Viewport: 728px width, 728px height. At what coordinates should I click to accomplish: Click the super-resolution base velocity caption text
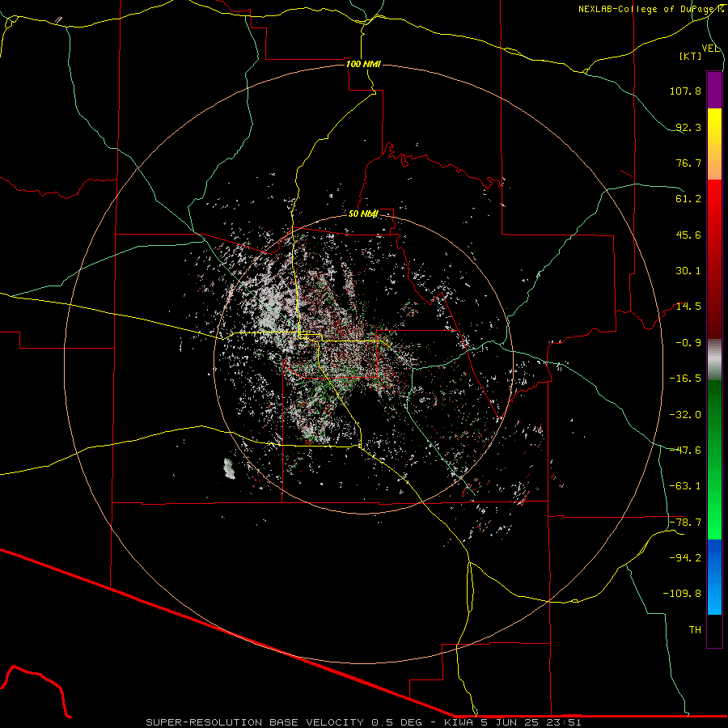pyautogui.click(x=363, y=722)
